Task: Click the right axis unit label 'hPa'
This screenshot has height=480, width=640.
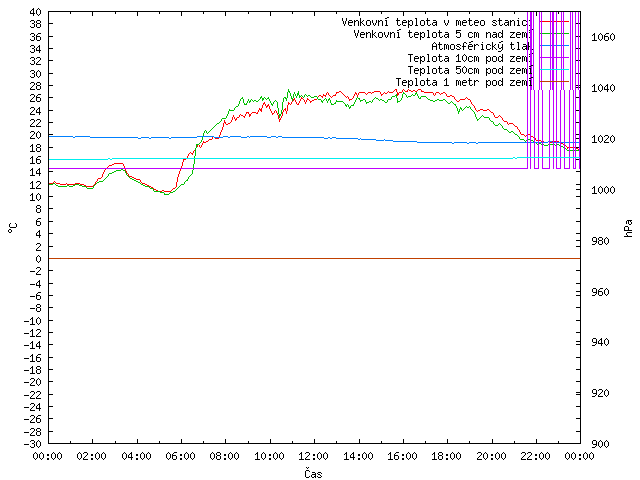Action: (629, 228)
